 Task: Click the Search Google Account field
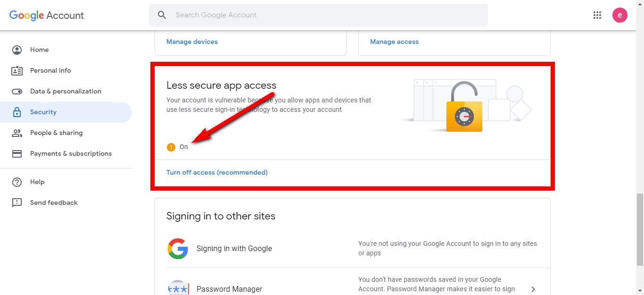click(325, 15)
